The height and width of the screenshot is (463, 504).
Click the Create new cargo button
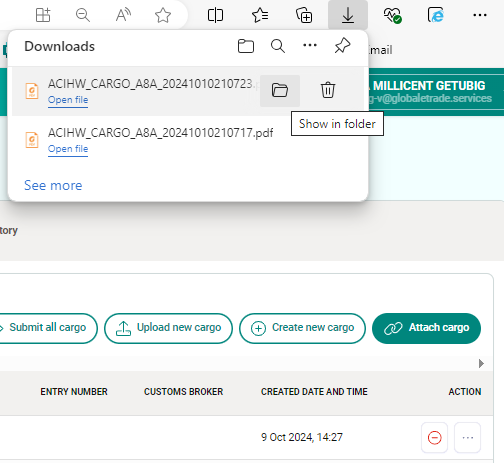(x=302, y=328)
